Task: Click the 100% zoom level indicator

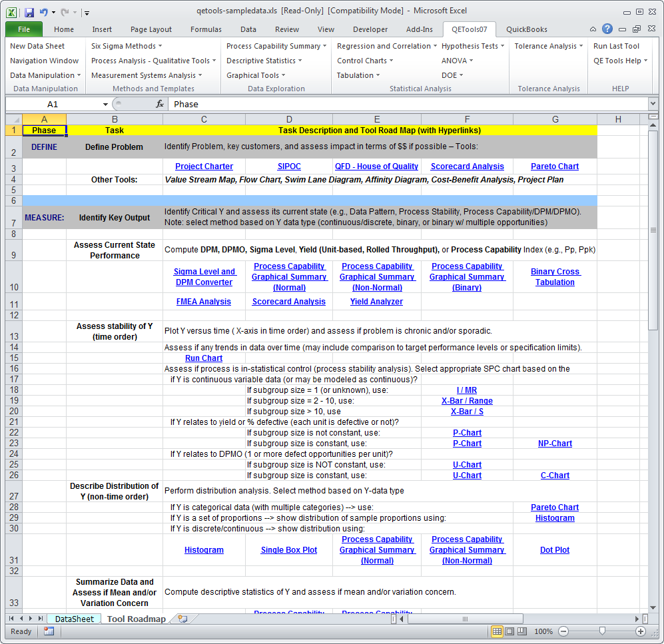Action: click(543, 631)
